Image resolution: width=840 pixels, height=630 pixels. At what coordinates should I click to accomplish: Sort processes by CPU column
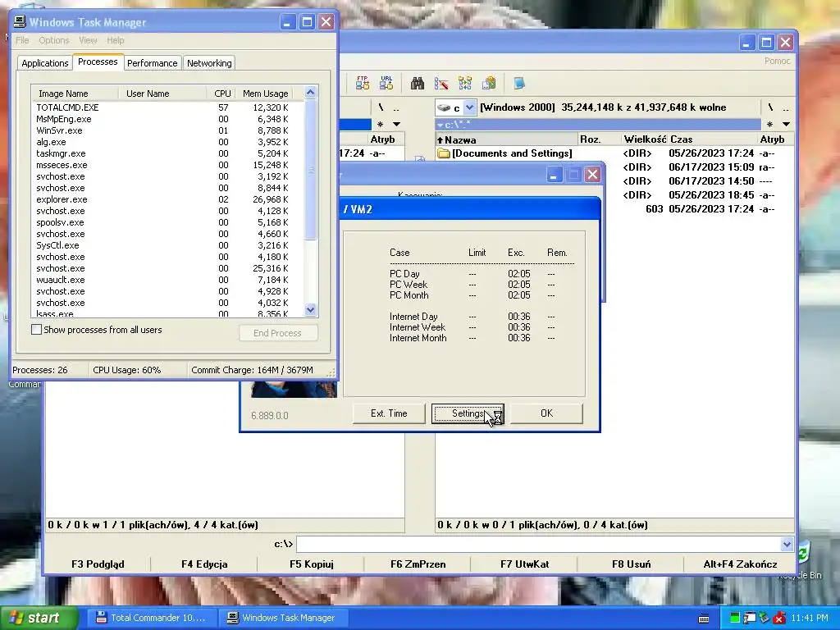pyautogui.click(x=221, y=94)
